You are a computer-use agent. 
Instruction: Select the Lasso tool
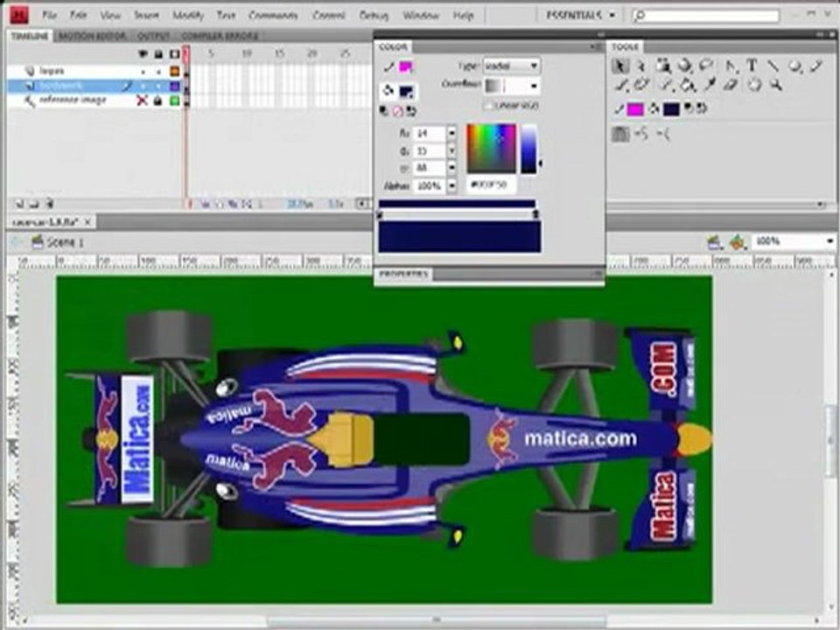706,66
